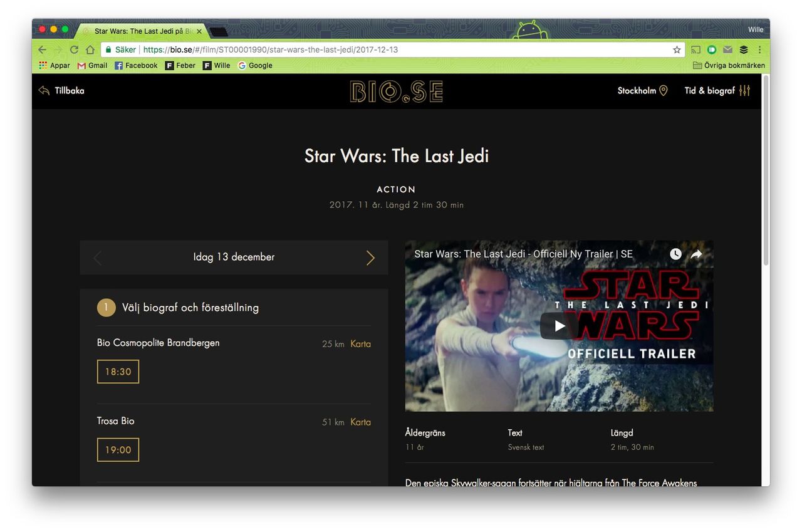Image resolution: width=802 pixels, height=532 pixels.
Task: Open Karta for Trosa Bio
Action: tap(360, 422)
